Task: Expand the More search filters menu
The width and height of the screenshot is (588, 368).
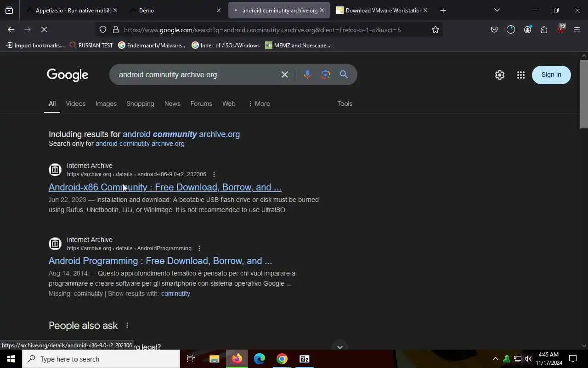Action: coord(259,103)
